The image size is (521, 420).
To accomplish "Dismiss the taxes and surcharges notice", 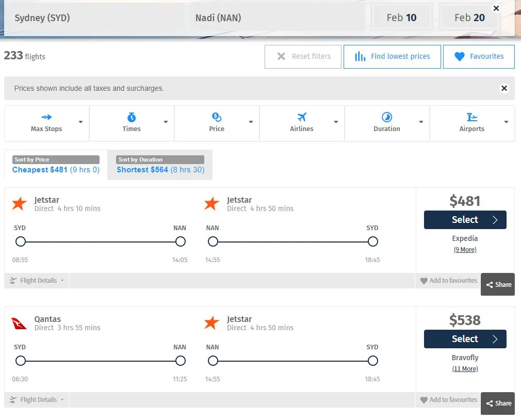I will (504, 88).
